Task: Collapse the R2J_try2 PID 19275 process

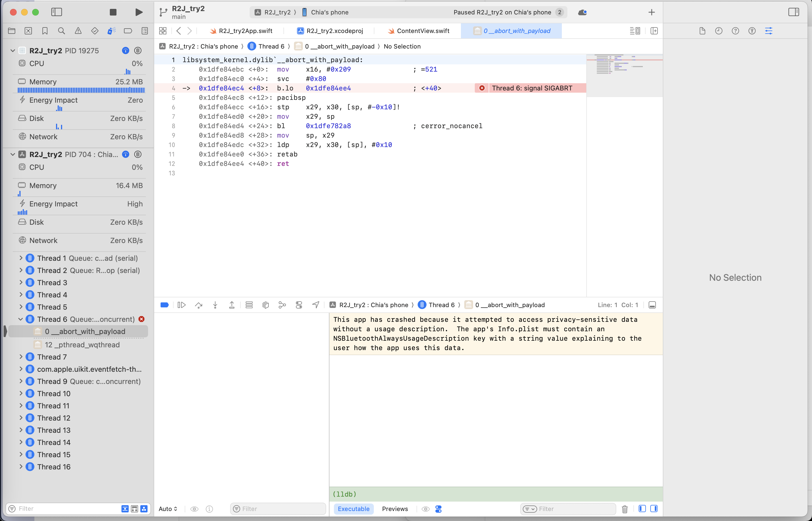Action: point(12,51)
